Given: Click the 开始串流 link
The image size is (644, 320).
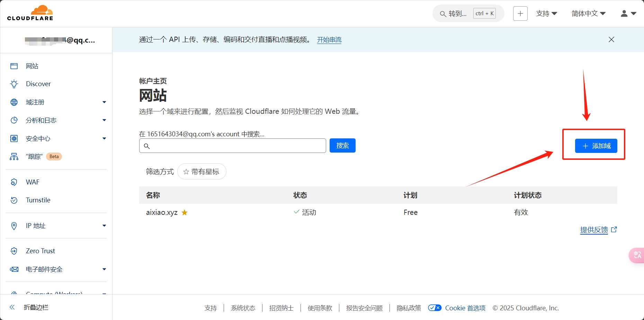Looking at the screenshot, I should [329, 40].
